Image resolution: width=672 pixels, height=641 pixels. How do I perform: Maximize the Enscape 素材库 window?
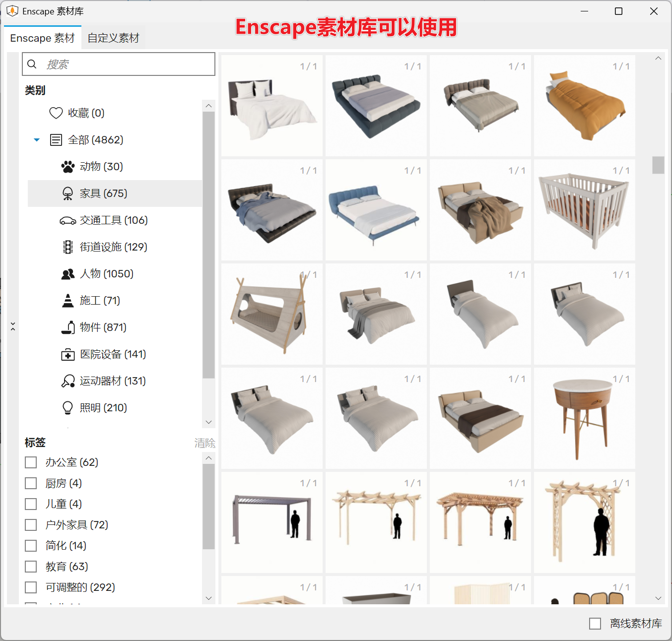618,11
